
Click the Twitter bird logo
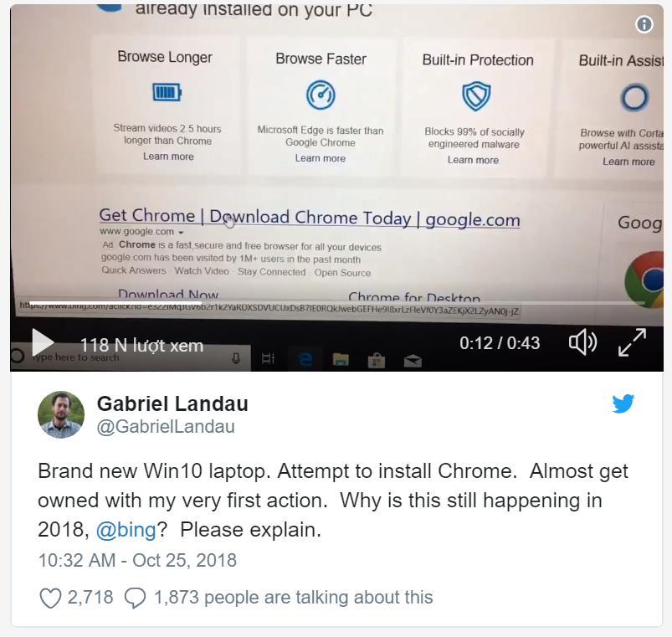tap(623, 403)
